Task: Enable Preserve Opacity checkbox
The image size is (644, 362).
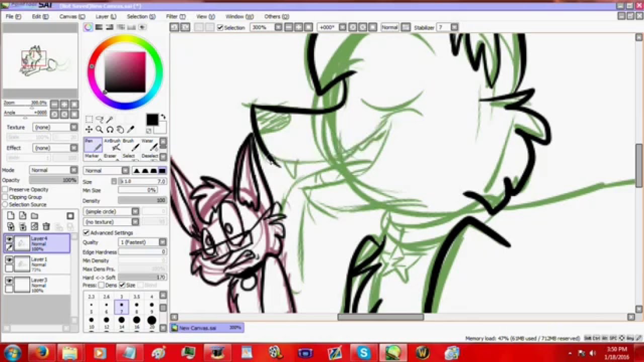Action: [x=5, y=190]
